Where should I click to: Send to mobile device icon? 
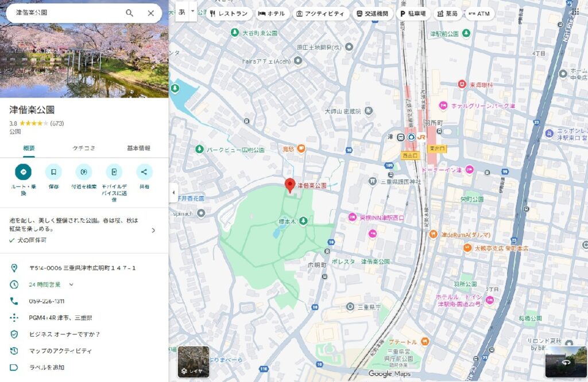(x=114, y=171)
